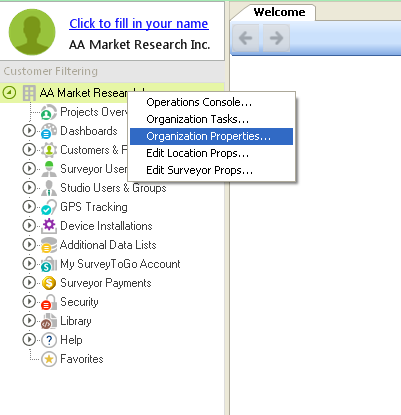Image resolution: width=401 pixels, height=415 pixels.
Task: Expand the Studio Users & Groups node
Action: (29, 188)
